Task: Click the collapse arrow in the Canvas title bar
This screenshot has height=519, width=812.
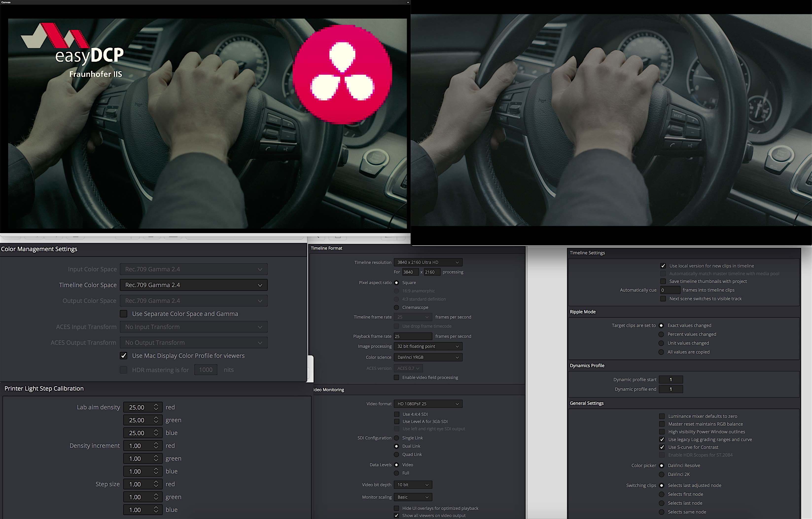Action: 408,2
